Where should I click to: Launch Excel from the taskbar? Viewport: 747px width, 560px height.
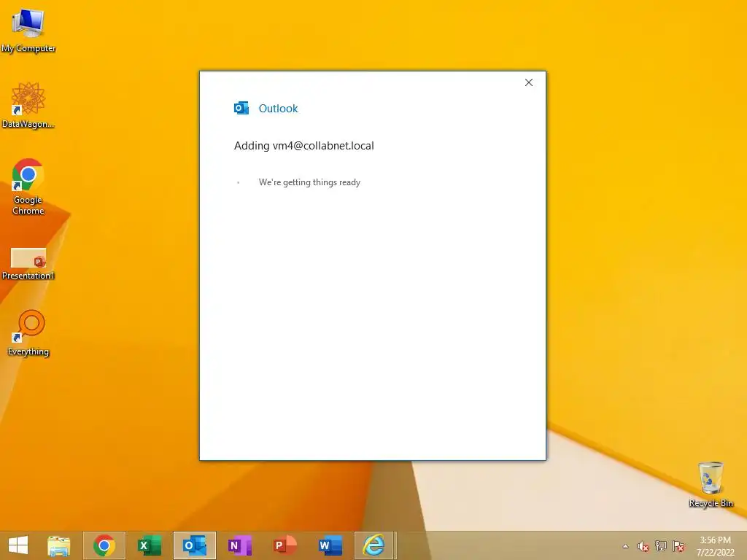click(x=149, y=545)
